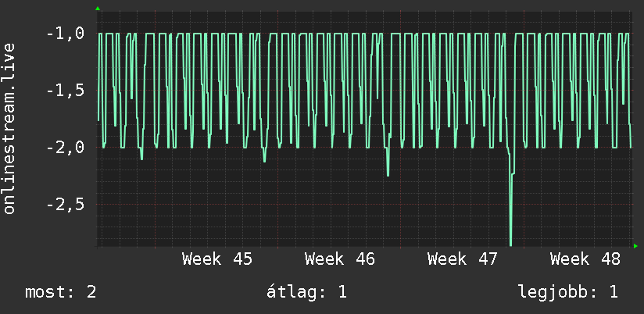This screenshot has height=314, width=644.
Task: Click the 'most: 2' statistic
Action: click(61, 292)
